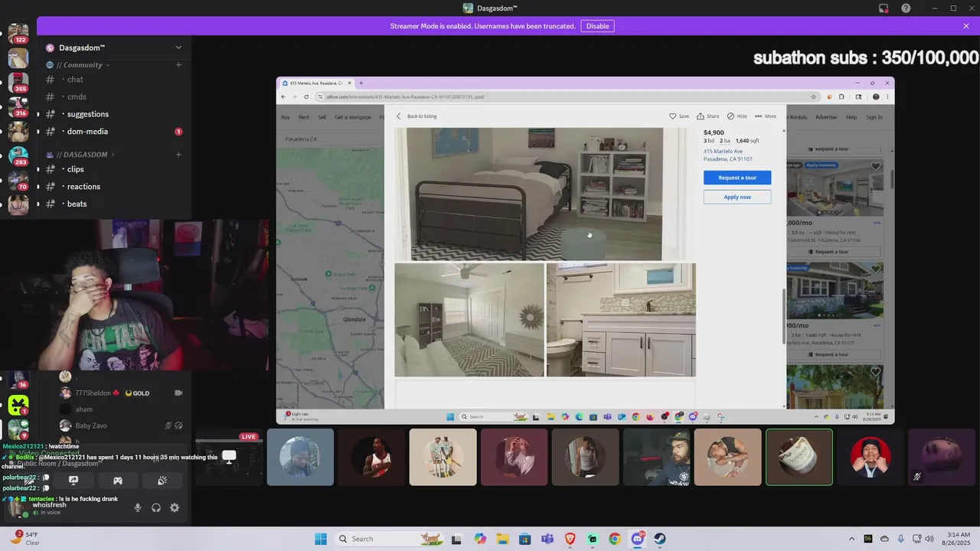Click Apply now in the streamed Zillow page
This screenshot has width=980, height=551.
tap(737, 197)
